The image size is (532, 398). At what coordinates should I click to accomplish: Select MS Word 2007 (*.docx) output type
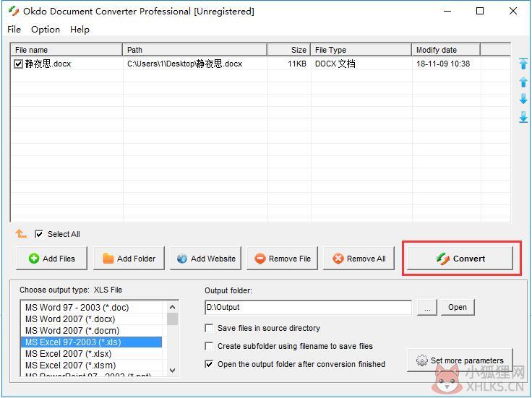coord(91,319)
